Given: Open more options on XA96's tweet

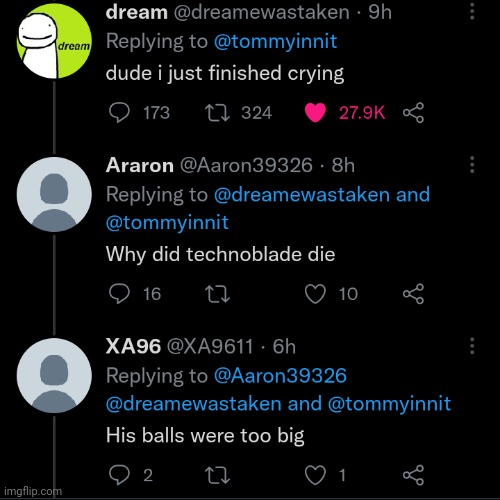Looking at the screenshot, I should click(472, 346).
